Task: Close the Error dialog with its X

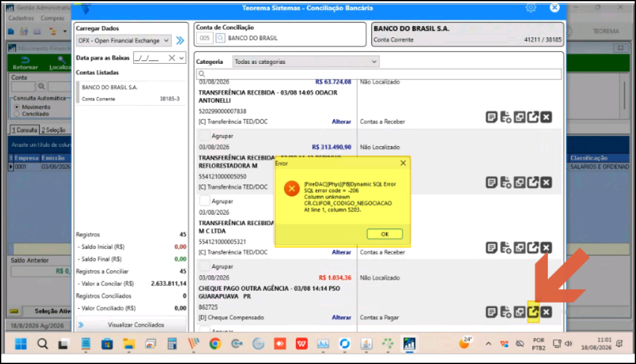Action: click(x=403, y=163)
